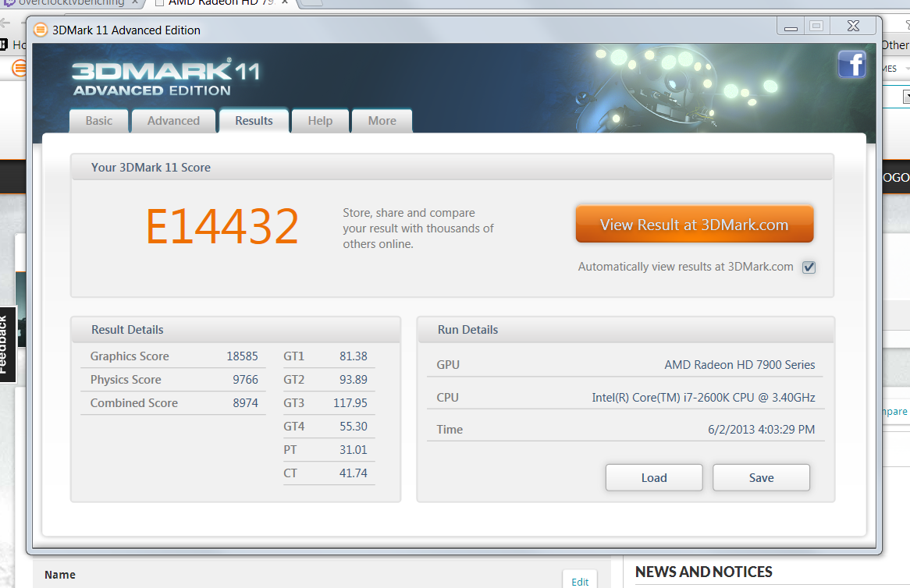The height and width of the screenshot is (588, 910).
Task: Click the 3DMark 11 Advanced Edition logo
Action: [166, 78]
